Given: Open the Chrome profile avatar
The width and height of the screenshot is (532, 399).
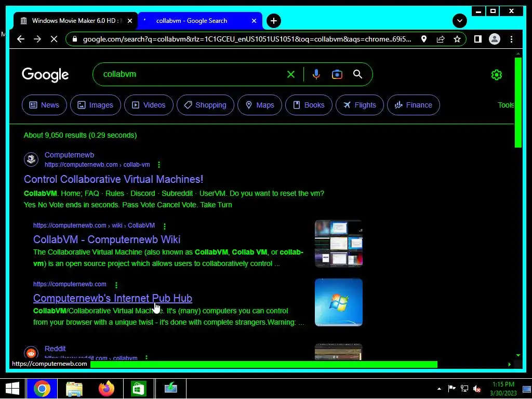Looking at the screenshot, I should (495, 39).
